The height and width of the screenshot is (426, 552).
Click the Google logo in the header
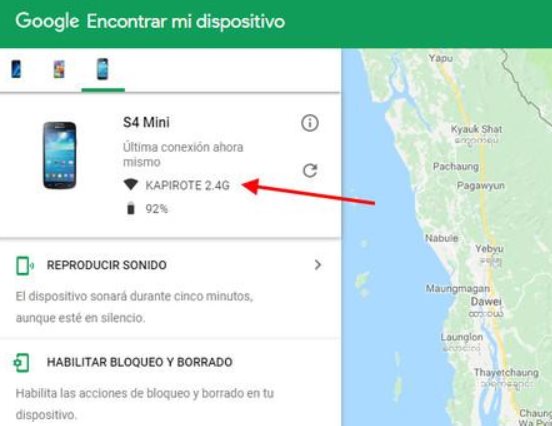(x=47, y=21)
